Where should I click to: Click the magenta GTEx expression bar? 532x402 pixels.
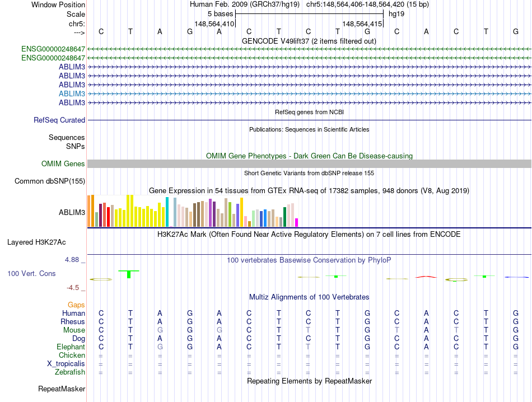(x=296, y=222)
